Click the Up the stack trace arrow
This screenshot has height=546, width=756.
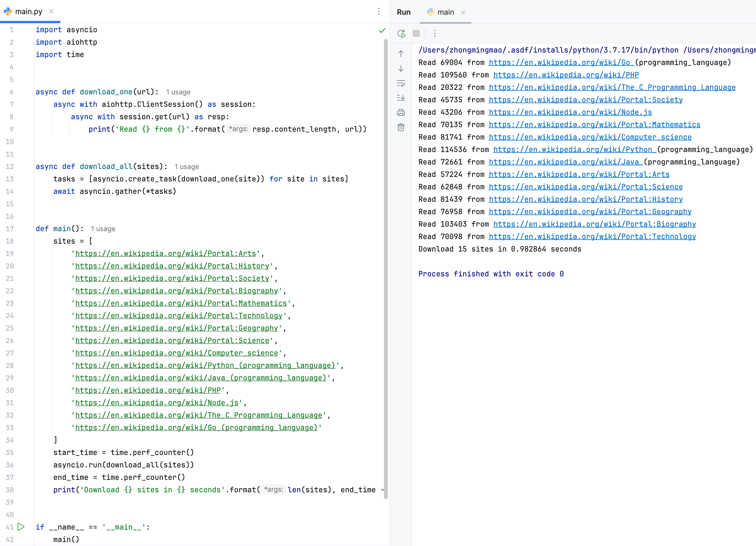[401, 54]
